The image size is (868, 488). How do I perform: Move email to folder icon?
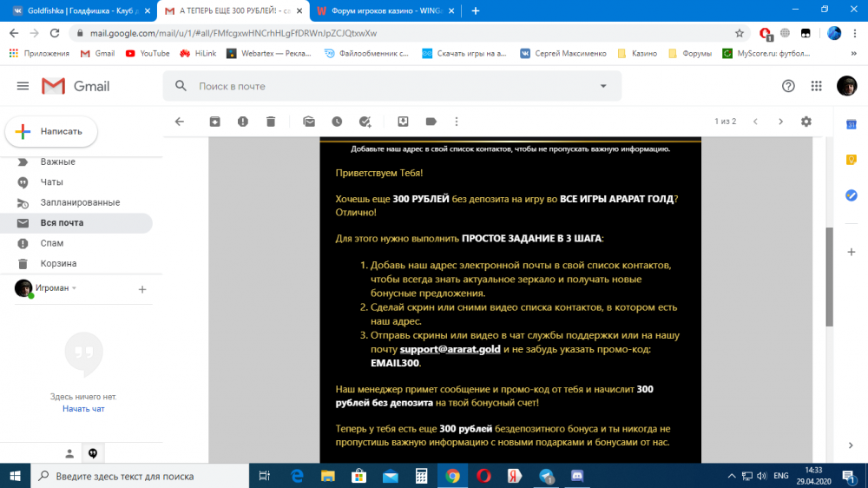pos(403,122)
